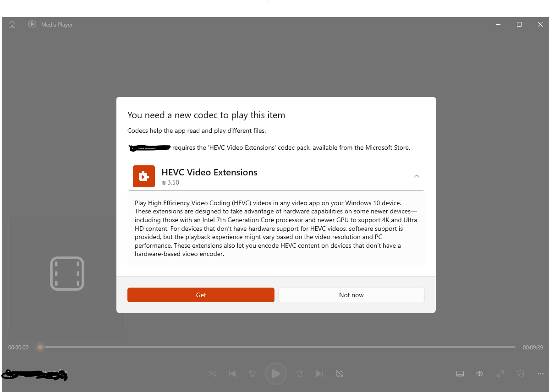Click the video thumbnail placeholder

(x=67, y=273)
